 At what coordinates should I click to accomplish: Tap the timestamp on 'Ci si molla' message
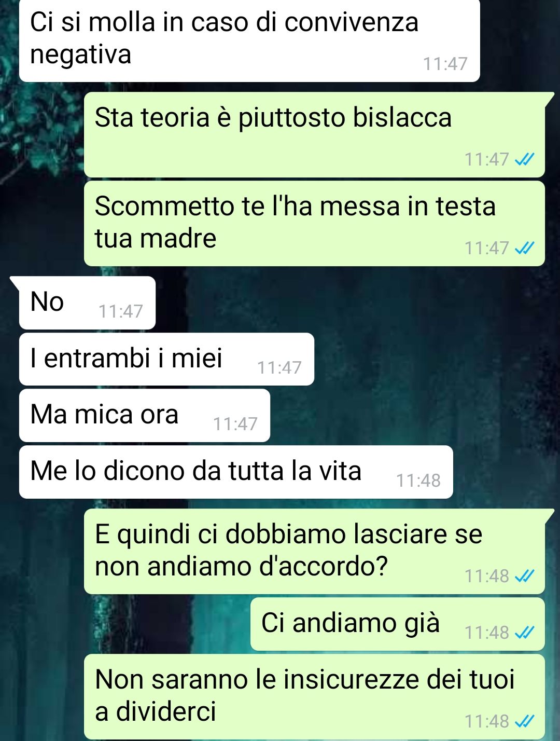click(x=445, y=64)
